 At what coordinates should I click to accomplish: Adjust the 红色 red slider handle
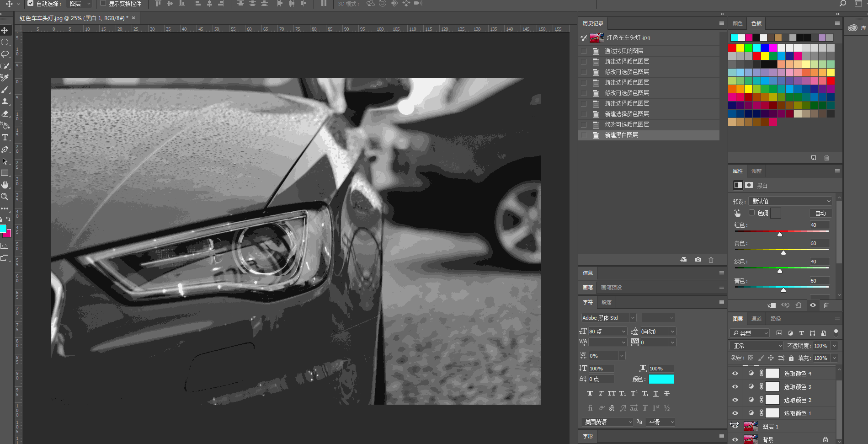tap(780, 234)
